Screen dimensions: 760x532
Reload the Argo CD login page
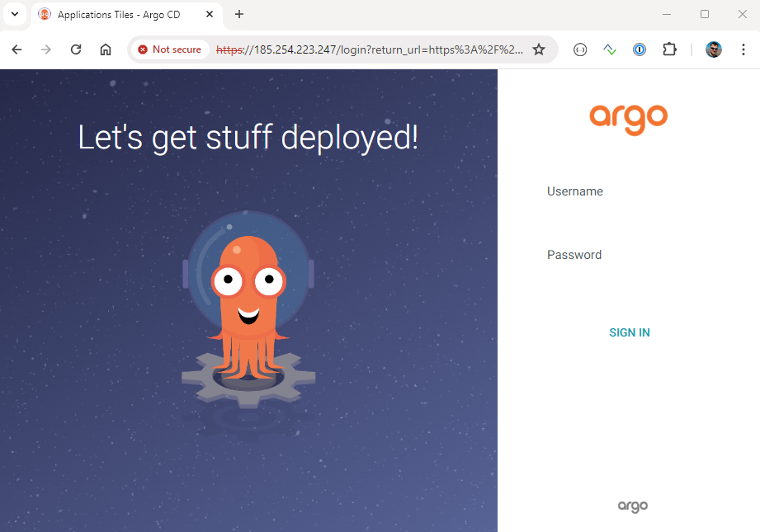point(76,49)
